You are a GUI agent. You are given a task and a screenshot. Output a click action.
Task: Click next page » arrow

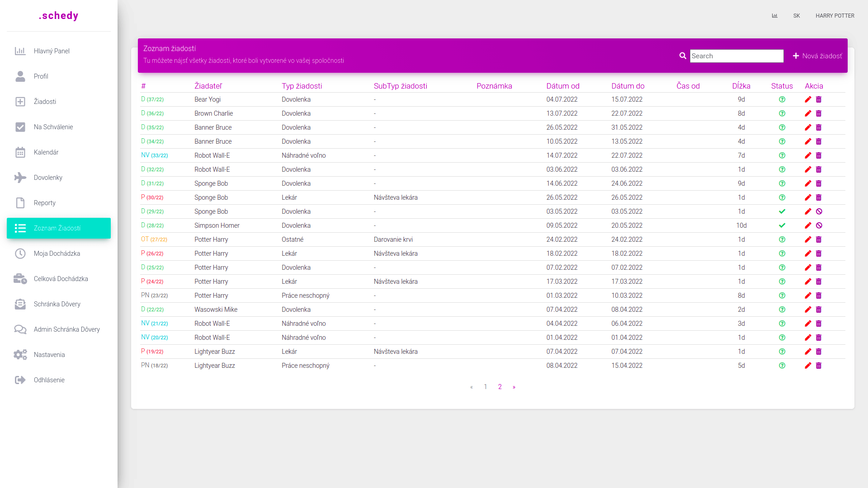[x=514, y=387]
